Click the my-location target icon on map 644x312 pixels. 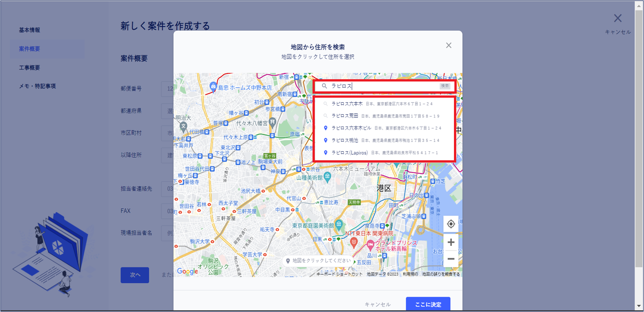pyautogui.click(x=451, y=224)
